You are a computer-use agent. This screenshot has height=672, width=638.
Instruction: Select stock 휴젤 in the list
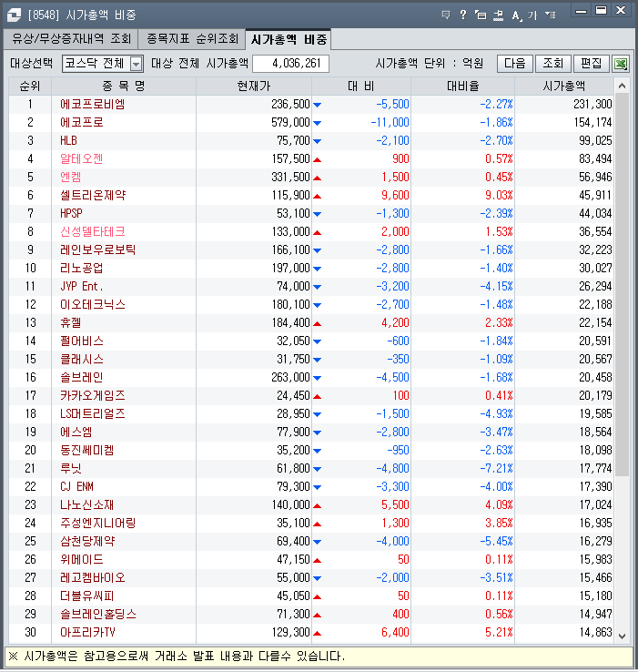point(71,322)
